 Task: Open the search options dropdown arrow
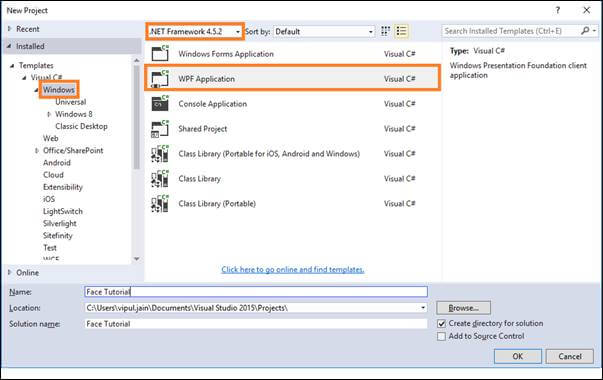[x=595, y=31]
